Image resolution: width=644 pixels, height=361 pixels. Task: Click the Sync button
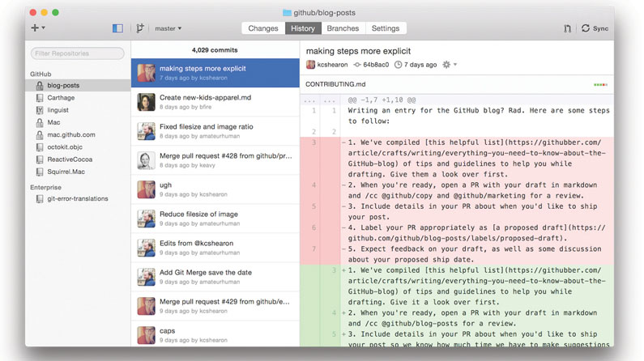pyautogui.click(x=595, y=28)
